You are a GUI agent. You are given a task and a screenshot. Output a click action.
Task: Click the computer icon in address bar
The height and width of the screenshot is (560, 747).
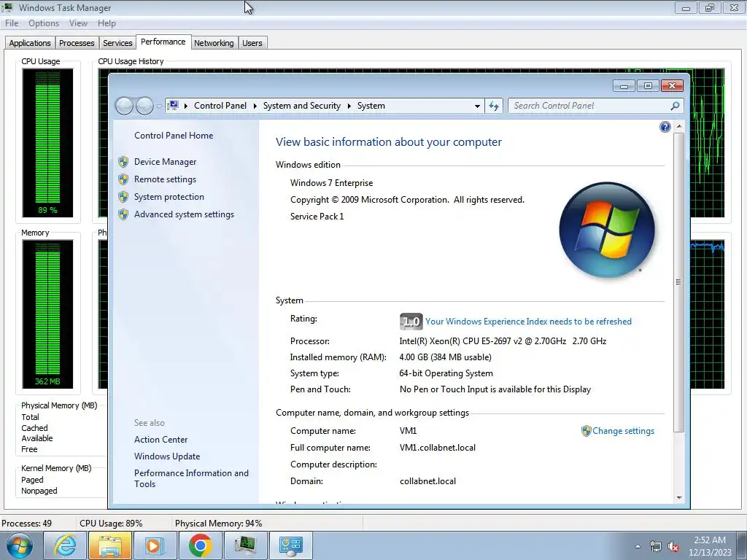[174, 105]
